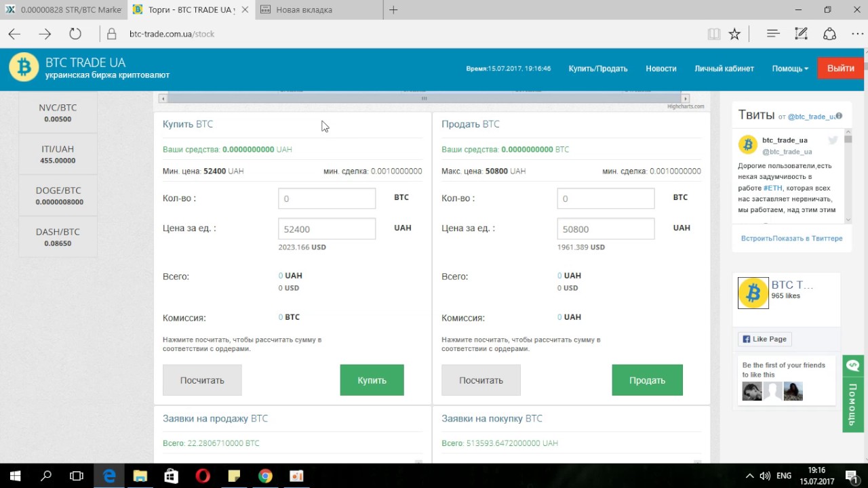Go back with browser back arrow
Screen dimensions: 868x488
tap(14, 34)
